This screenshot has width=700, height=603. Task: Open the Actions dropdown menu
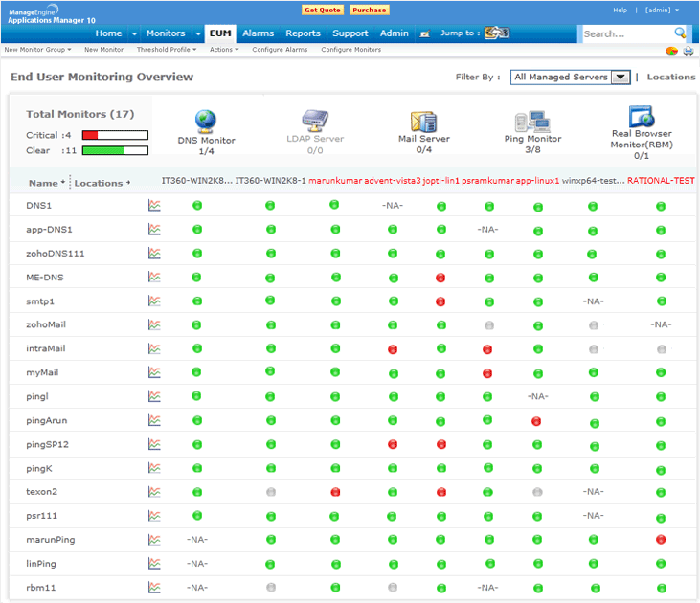[224, 50]
